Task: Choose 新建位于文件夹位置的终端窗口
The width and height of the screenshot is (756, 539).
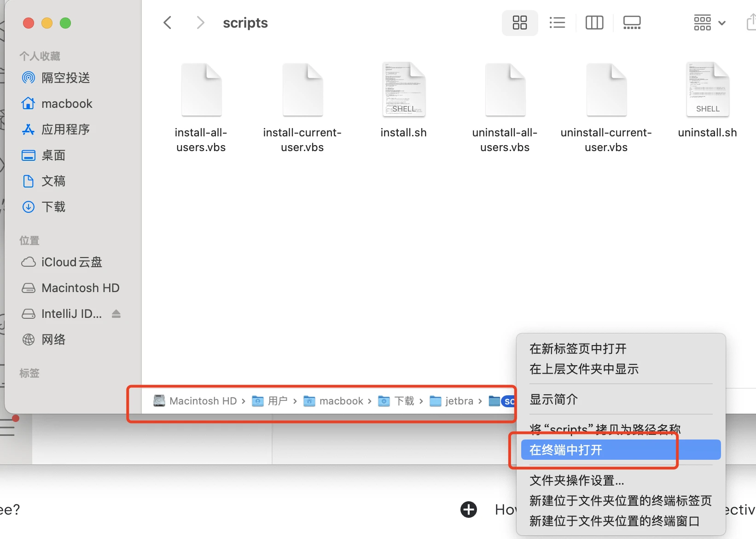Action: [621, 521]
